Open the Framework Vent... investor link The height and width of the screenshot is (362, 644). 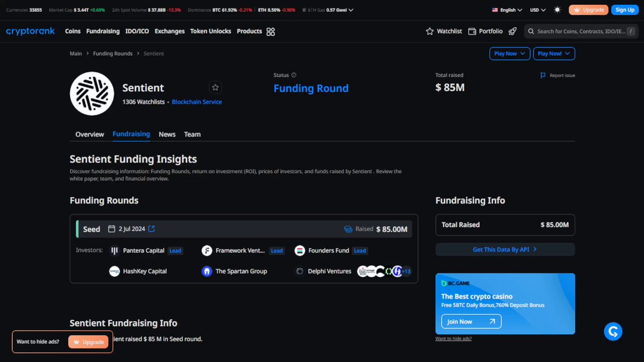click(x=240, y=250)
